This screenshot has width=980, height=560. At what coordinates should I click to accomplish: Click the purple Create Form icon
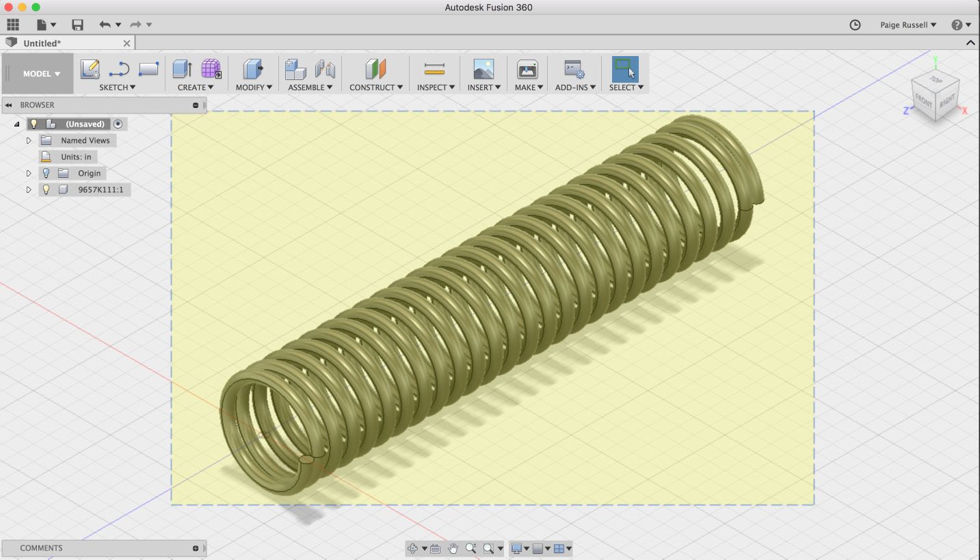[x=211, y=69]
